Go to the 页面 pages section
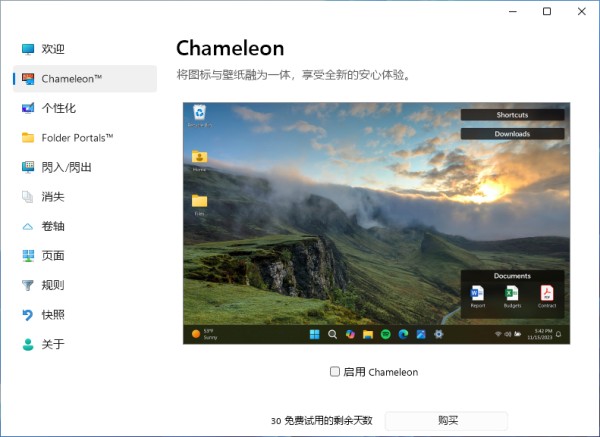This screenshot has width=600, height=437. click(85, 256)
